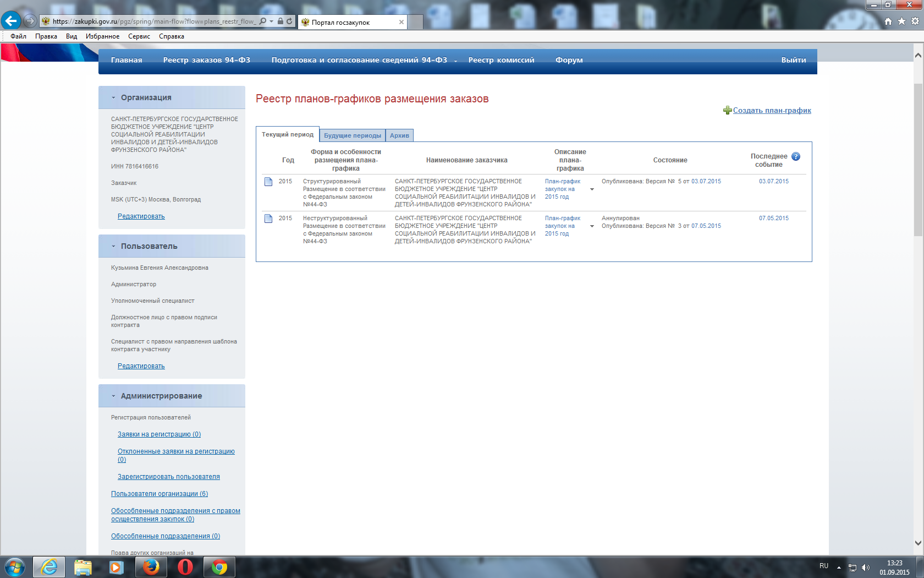Screen dimensions: 924x578
Task: Show hidden tray icons arrow
Action: 839,568
